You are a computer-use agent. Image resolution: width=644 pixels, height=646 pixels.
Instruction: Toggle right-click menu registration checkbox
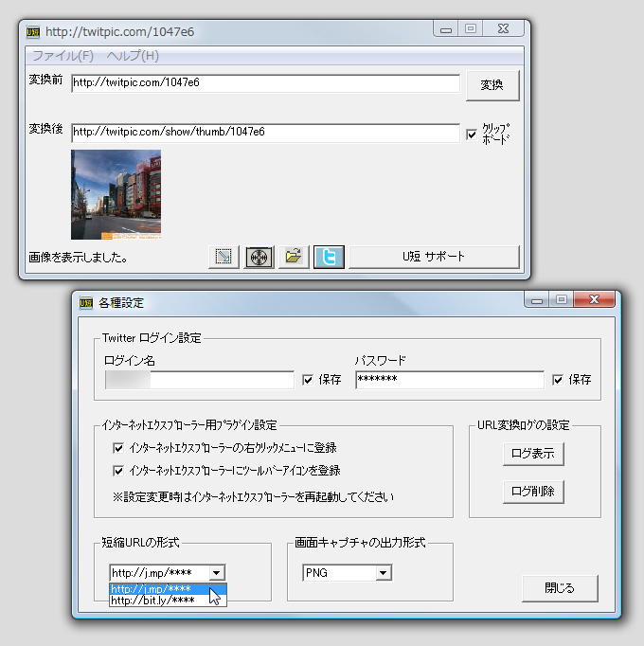point(118,448)
